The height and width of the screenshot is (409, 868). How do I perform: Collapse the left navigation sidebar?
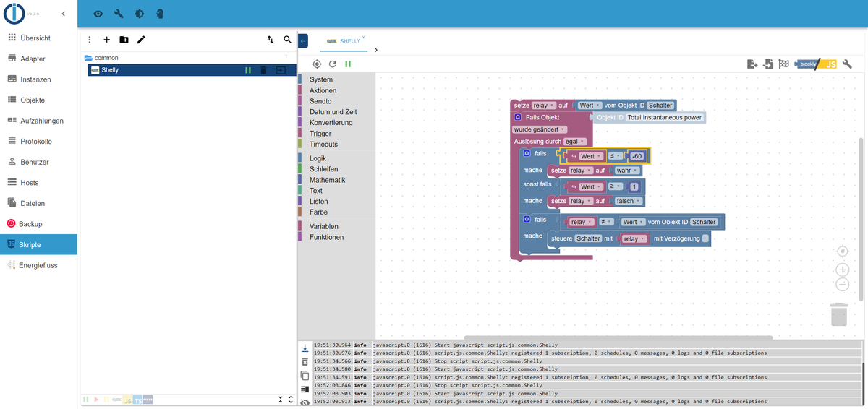coord(63,14)
